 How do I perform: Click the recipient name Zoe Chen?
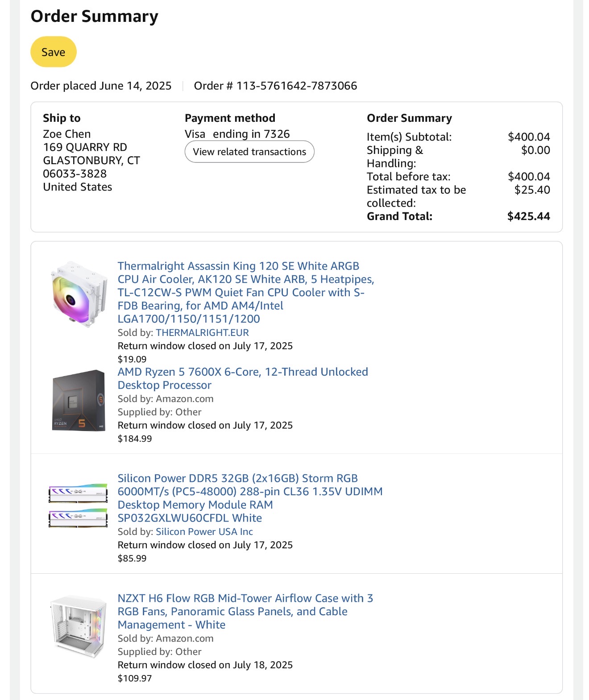click(x=66, y=134)
